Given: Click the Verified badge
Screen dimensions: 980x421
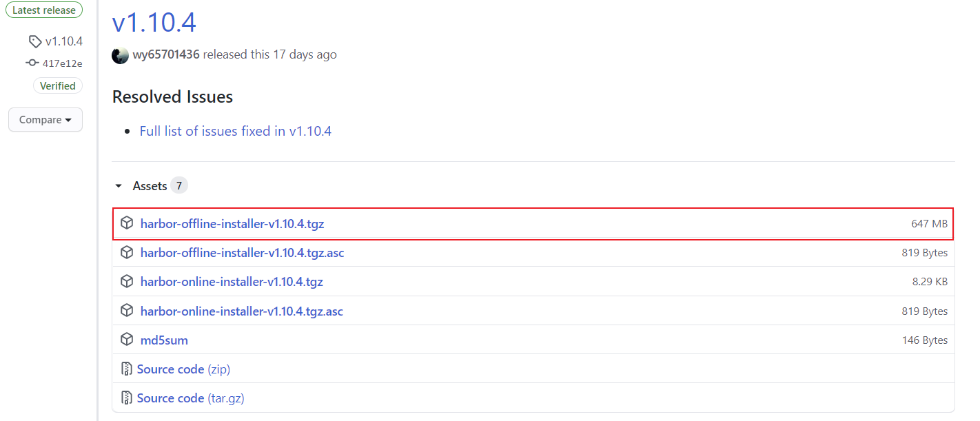Looking at the screenshot, I should pos(58,86).
